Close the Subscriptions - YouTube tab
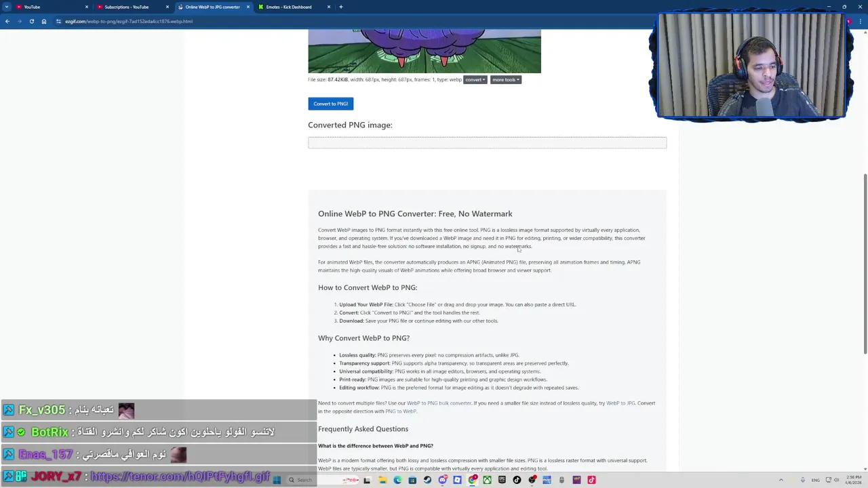Screen dimensions: 868x488 [167, 7]
